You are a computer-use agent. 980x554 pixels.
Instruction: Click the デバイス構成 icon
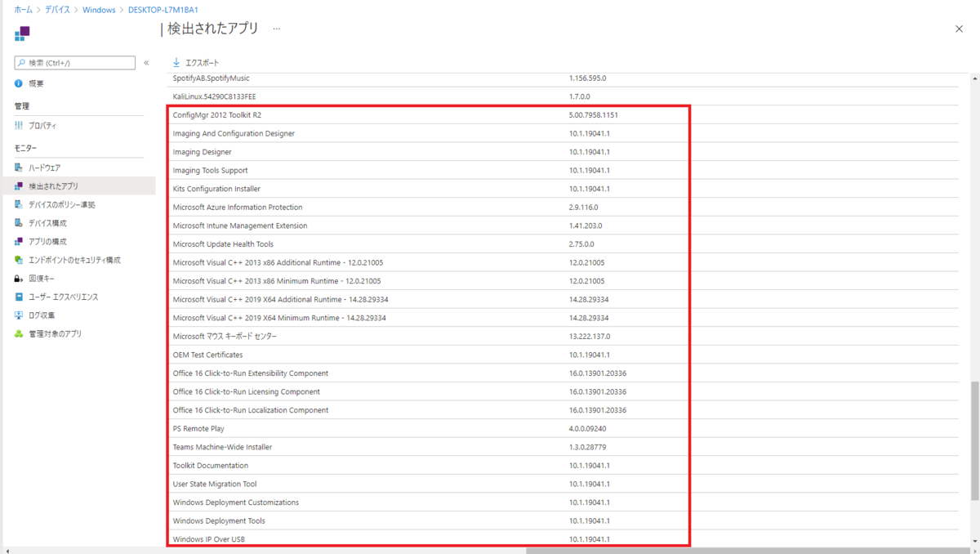point(19,223)
